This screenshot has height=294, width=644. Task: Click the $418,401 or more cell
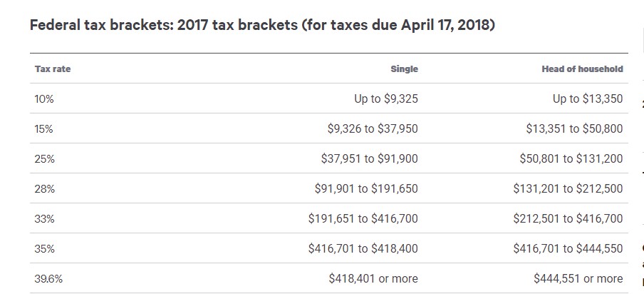(373, 279)
